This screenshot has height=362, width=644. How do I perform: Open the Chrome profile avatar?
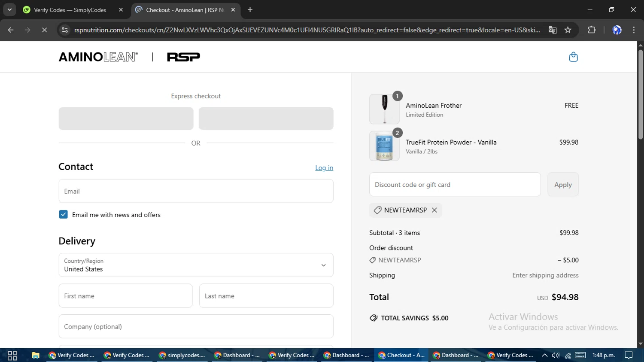tap(617, 30)
